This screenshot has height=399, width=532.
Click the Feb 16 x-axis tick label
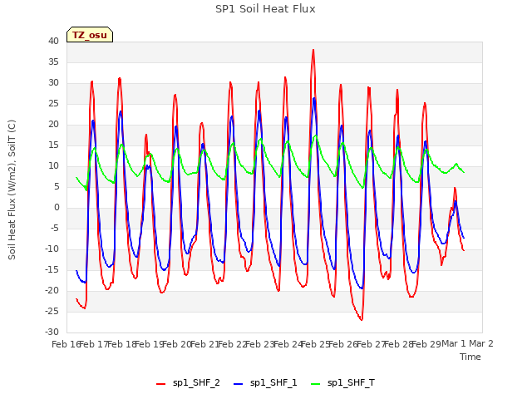(66, 344)
